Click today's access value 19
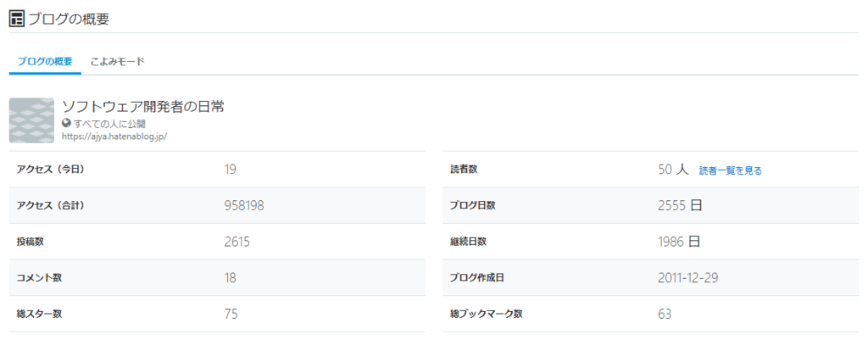The width and height of the screenshot is (868, 351). click(231, 170)
